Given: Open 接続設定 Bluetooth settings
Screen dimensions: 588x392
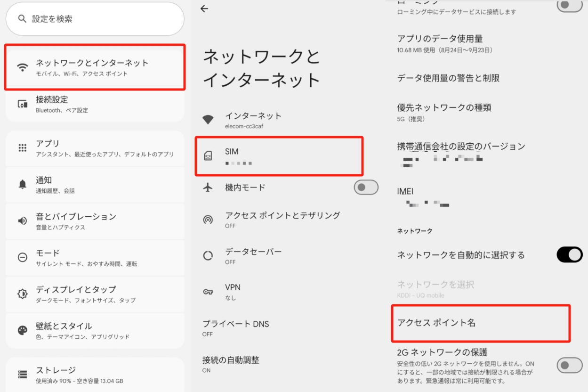Looking at the screenshot, I should (95, 104).
